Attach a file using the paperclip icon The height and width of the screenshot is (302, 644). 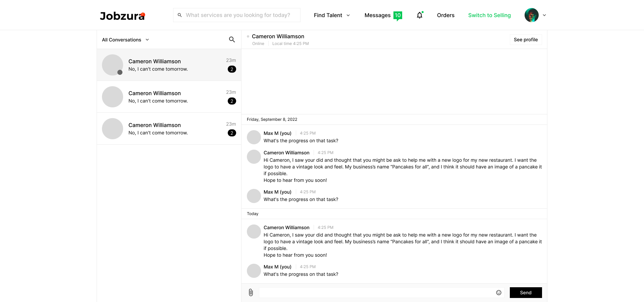tap(251, 293)
